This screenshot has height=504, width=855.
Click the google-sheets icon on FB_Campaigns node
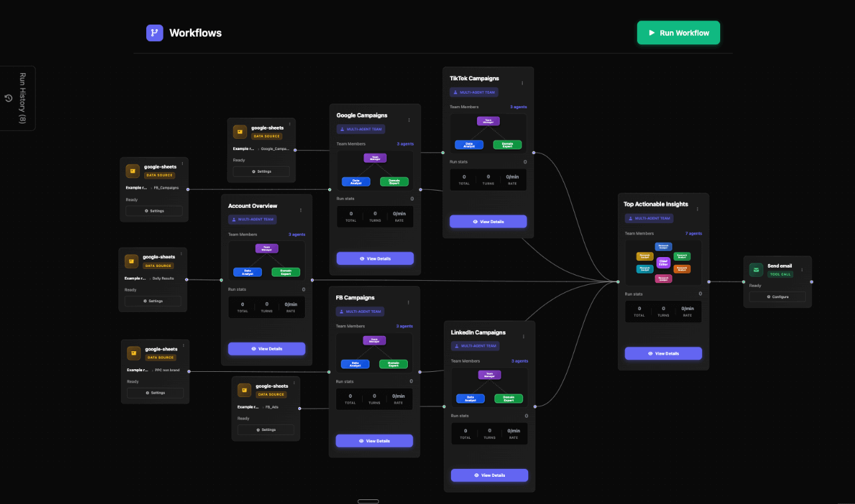tap(133, 171)
